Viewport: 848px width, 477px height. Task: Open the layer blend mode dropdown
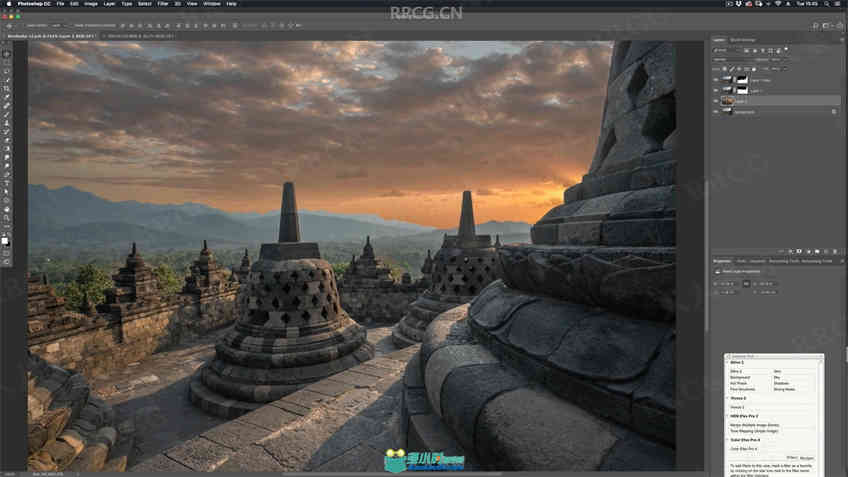click(733, 59)
